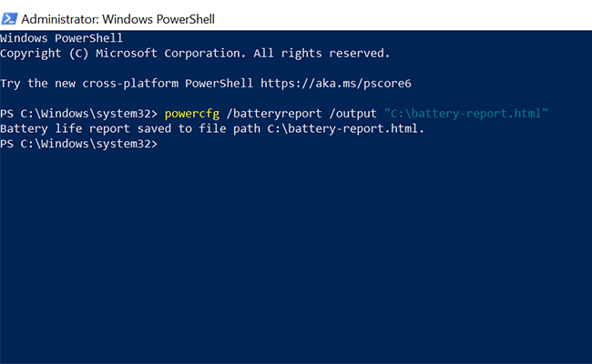Viewport: 592px width, 364px height.
Task: Click the words file path in output
Action: point(230,128)
